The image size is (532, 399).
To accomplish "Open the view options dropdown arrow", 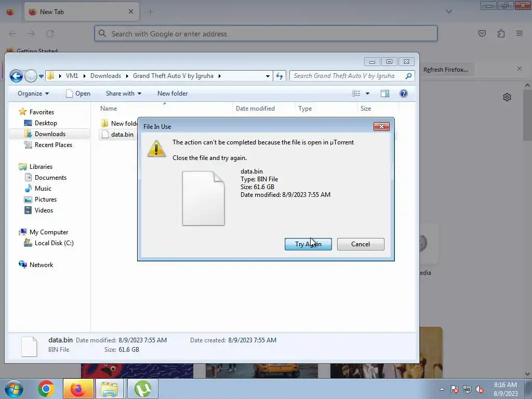I will click(x=367, y=94).
